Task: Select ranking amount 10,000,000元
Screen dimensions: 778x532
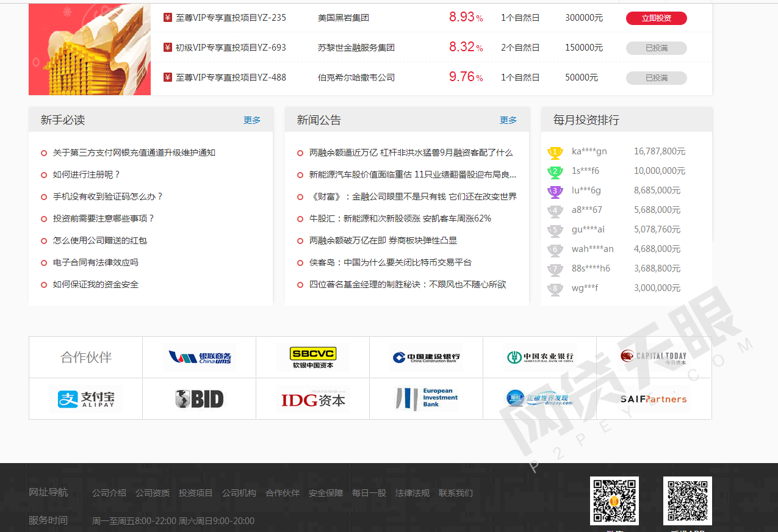Action: coord(660,171)
